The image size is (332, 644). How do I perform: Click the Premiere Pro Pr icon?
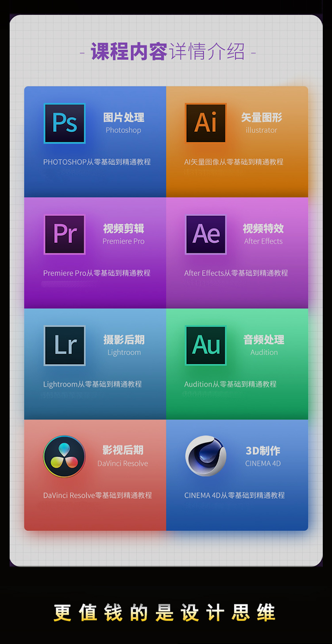(65, 234)
